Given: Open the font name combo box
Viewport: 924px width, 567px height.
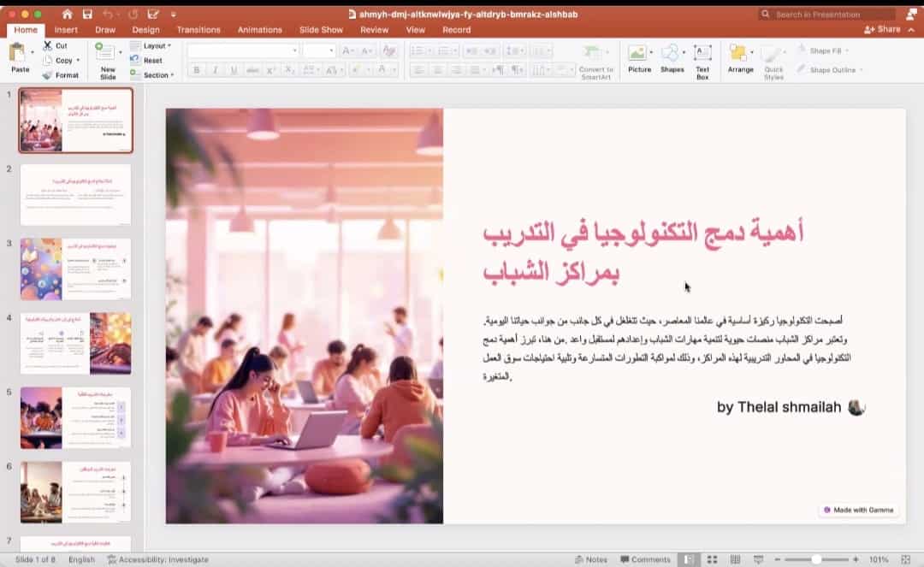Looking at the screenshot, I should point(242,50).
